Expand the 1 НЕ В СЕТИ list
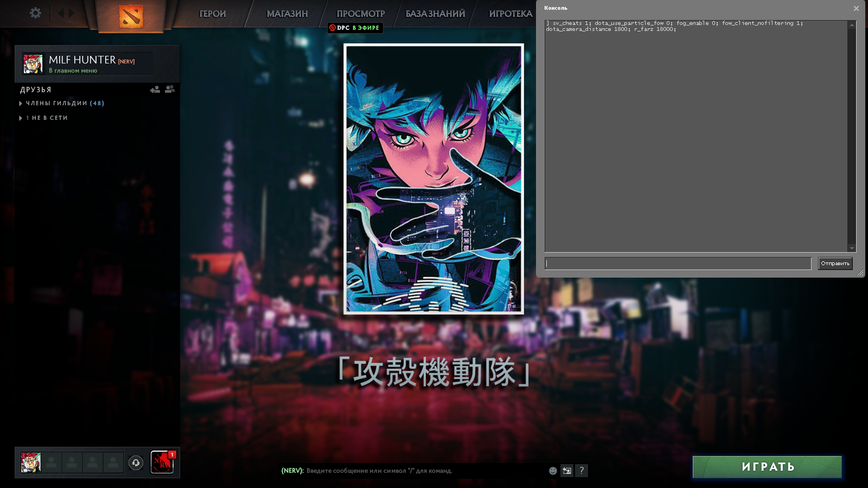868x488 pixels. 43,118
